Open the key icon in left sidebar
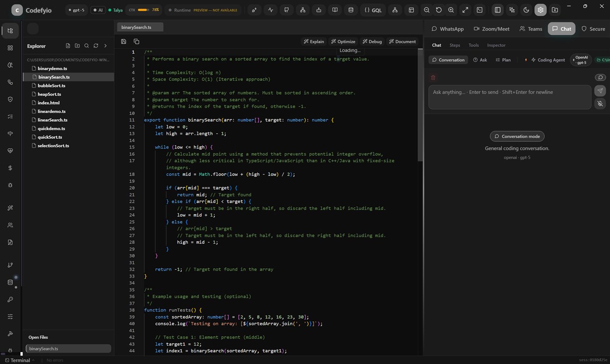This screenshot has width=610, height=364. (10, 299)
